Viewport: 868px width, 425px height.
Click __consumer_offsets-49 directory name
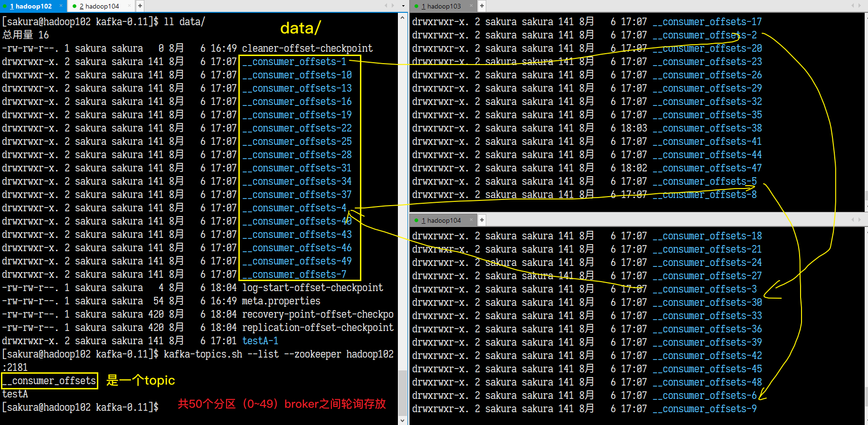coord(297,261)
